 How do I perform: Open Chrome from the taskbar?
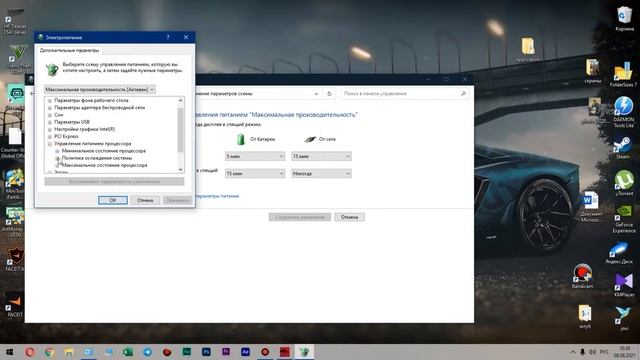(49, 352)
